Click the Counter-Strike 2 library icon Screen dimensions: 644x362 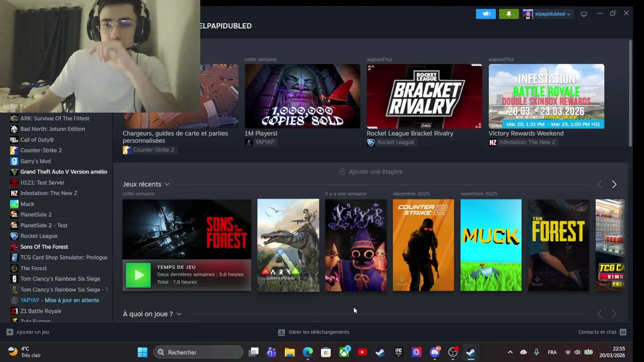click(x=14, y=150)
